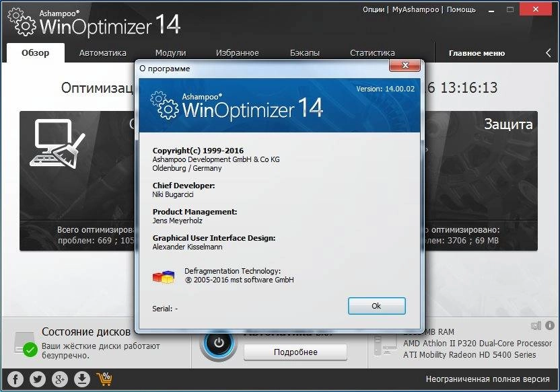Select the Защита panel heading
The width and height of the screenshot is (560, 392).
coord(508,124)
